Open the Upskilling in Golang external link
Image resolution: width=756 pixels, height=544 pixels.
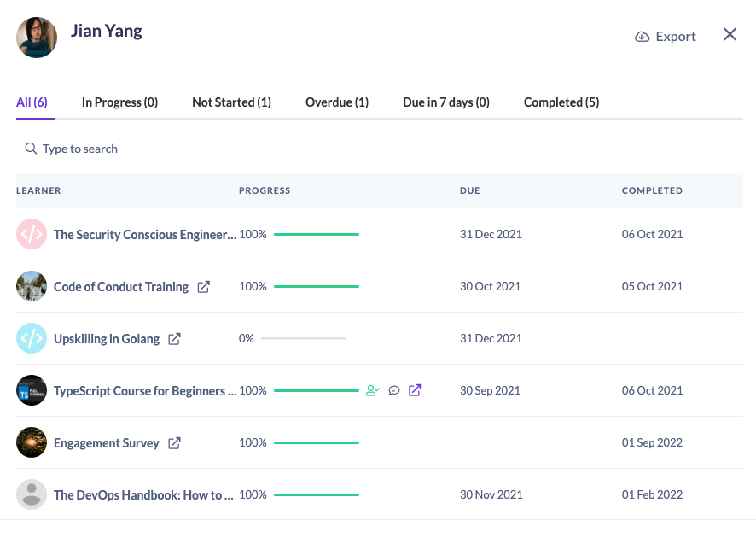coord(174,338)
